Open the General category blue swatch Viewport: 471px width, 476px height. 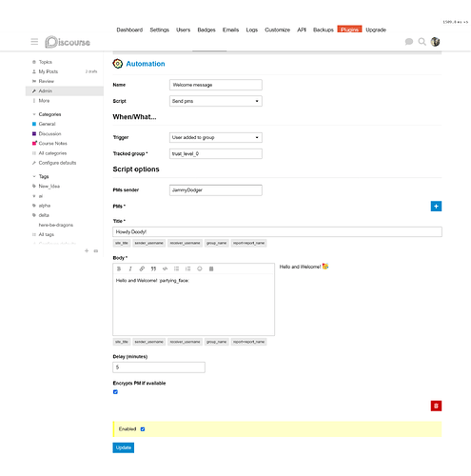(x=34, y=124)
